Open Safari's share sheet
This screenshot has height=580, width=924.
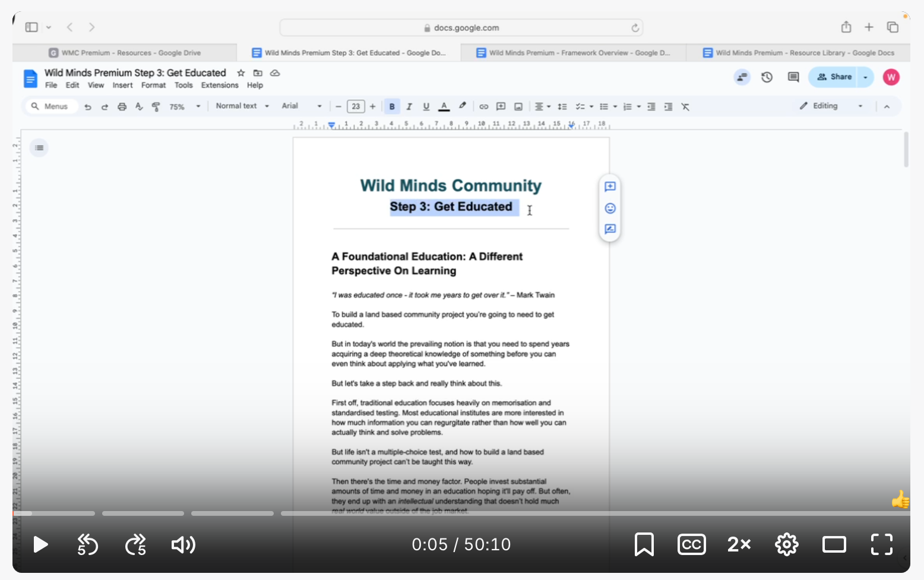tap(846, 27)
